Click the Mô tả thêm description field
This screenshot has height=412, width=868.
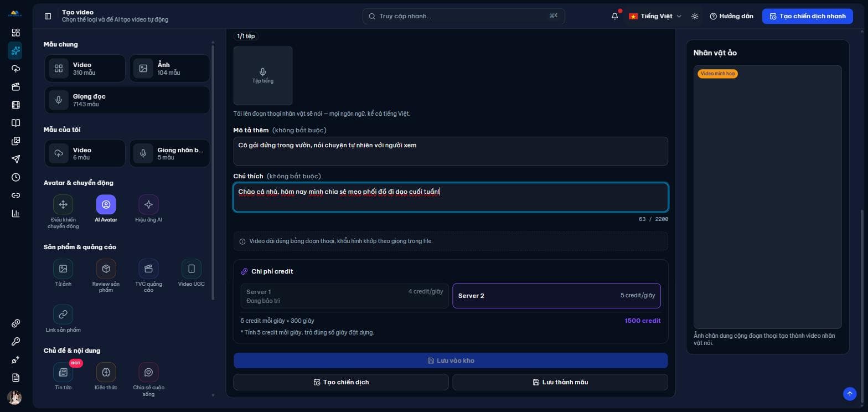coord(451,151)
